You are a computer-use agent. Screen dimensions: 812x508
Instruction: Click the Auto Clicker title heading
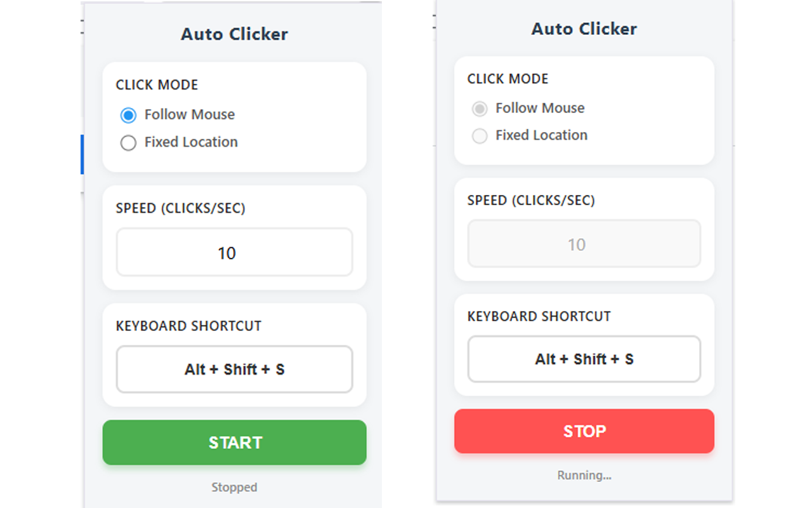pyautogui.click(x=234, y=34)
